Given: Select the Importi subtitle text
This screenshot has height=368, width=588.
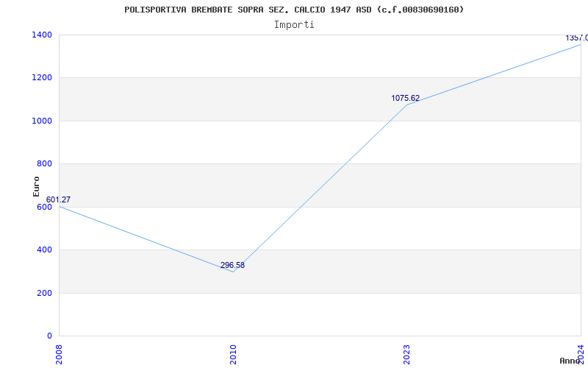Looking at the screenshot, I should click(x=294, y=25).
